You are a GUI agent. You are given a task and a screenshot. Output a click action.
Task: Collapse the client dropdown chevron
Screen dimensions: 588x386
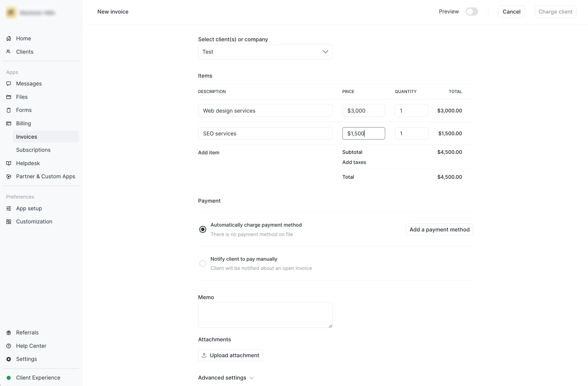(325, 52)
